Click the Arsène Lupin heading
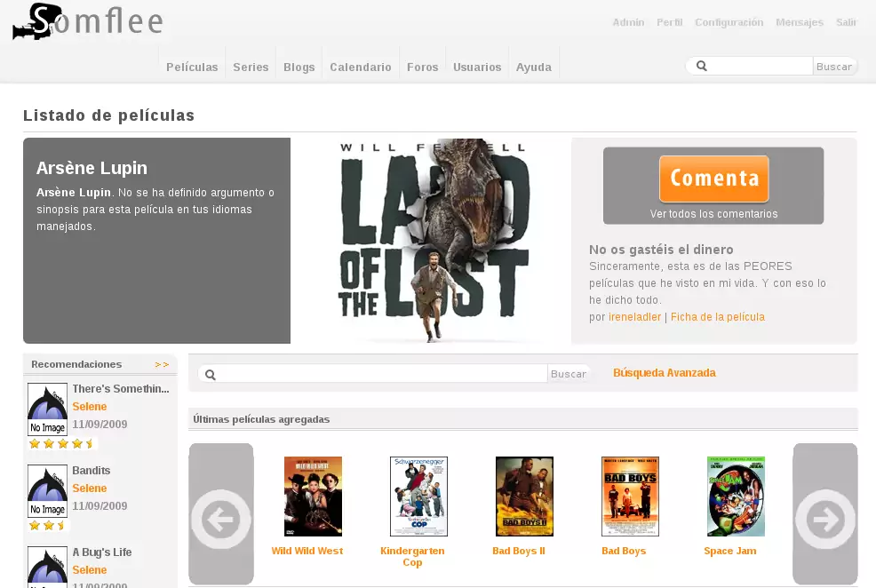The image size is (876, 588). coord(92,168)
